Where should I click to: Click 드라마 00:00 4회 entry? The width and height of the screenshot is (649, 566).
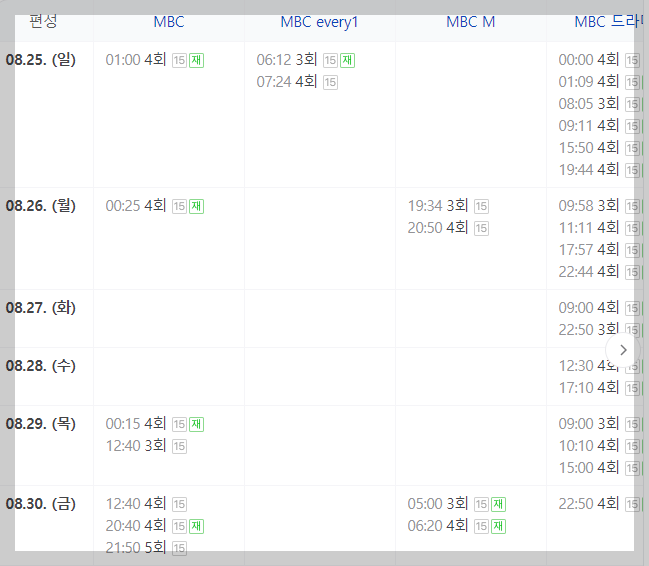pos(589,60)
